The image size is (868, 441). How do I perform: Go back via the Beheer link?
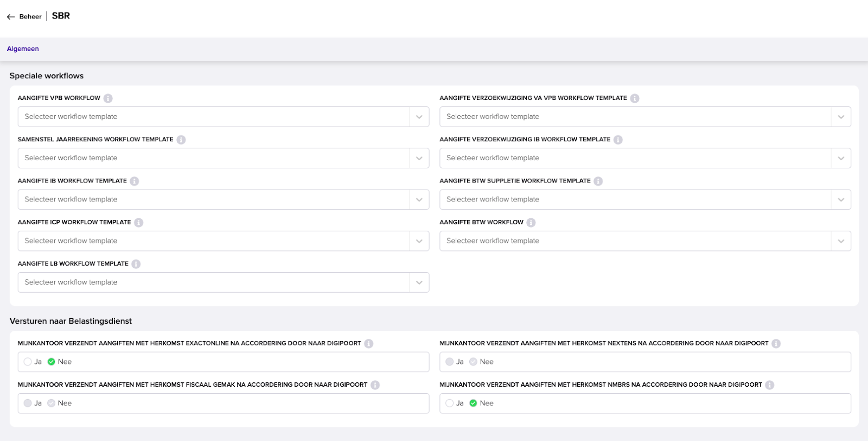tap(30, 17)
